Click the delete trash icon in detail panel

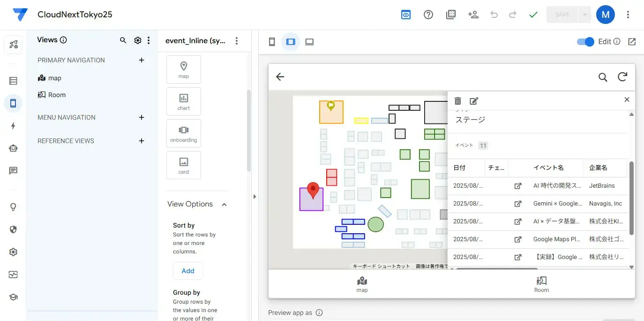[x=458, y=101]
